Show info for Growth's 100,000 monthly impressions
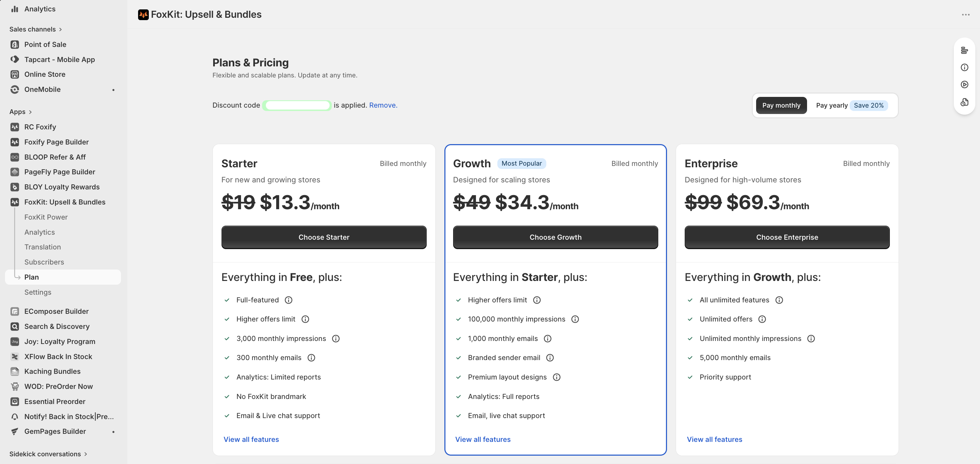 (x=575, y=319)
